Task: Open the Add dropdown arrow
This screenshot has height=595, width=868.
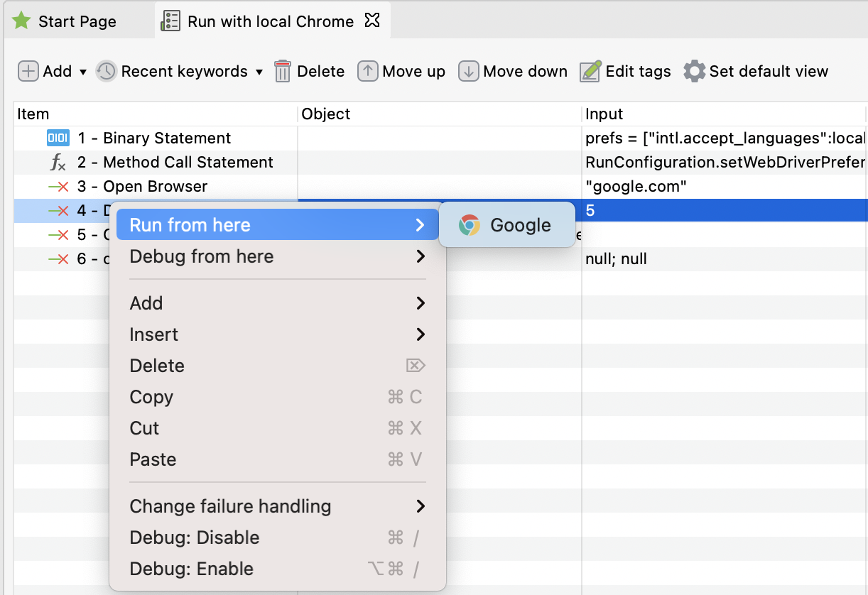Action: (x=82, y=72)
